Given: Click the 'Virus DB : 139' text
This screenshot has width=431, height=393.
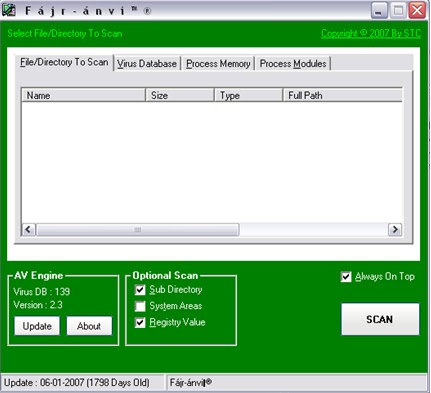Looking at the screenshot, I should coord(42,292).
